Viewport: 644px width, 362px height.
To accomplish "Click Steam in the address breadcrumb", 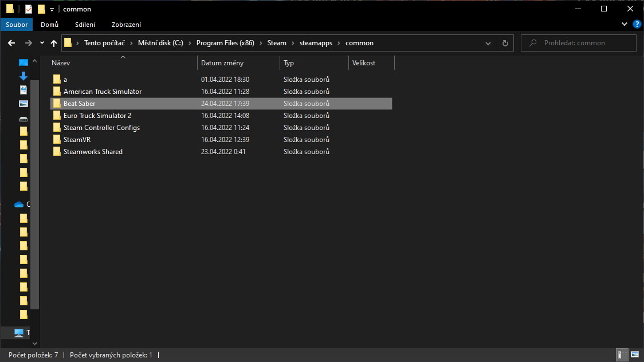I will click(x=277, y=43).
